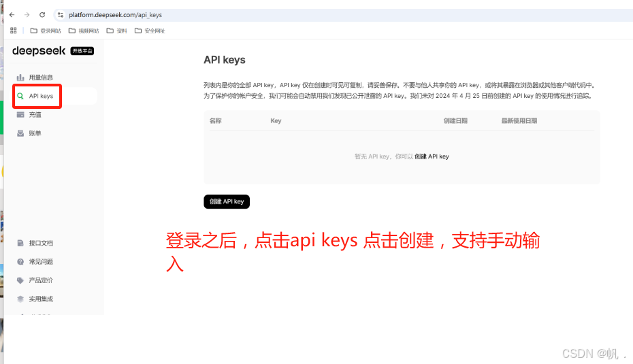Click the deepseek logo

[39, 51]
